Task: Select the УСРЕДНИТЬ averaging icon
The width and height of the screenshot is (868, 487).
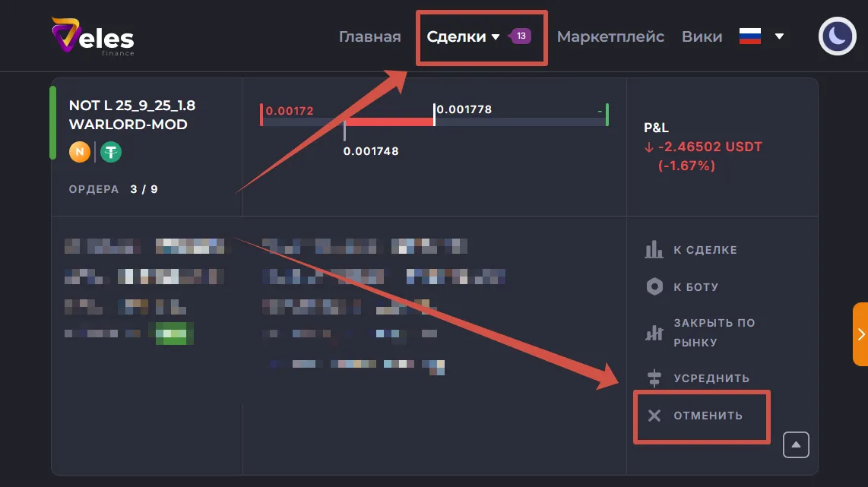Action: click(x=656, y=378)
